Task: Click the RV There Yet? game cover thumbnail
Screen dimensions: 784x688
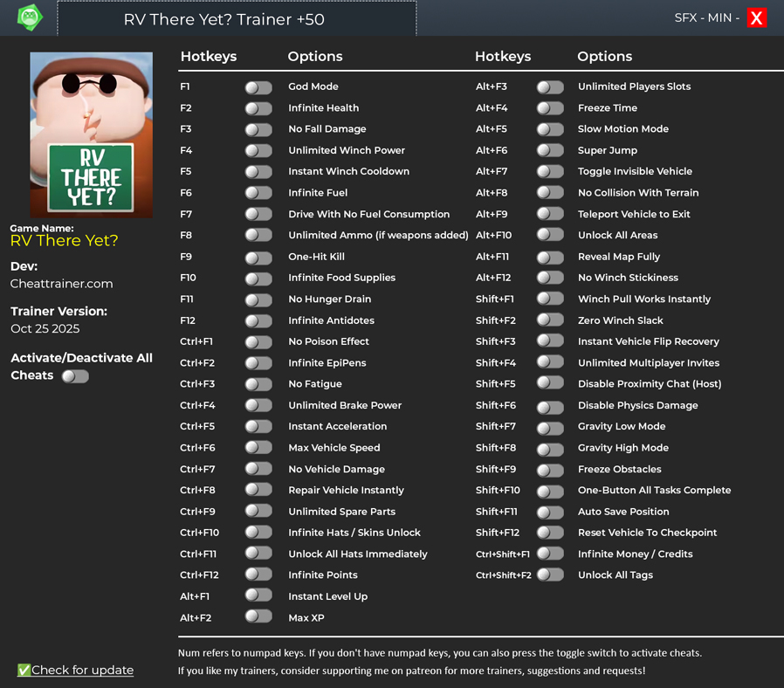Action: pos(91,134)
